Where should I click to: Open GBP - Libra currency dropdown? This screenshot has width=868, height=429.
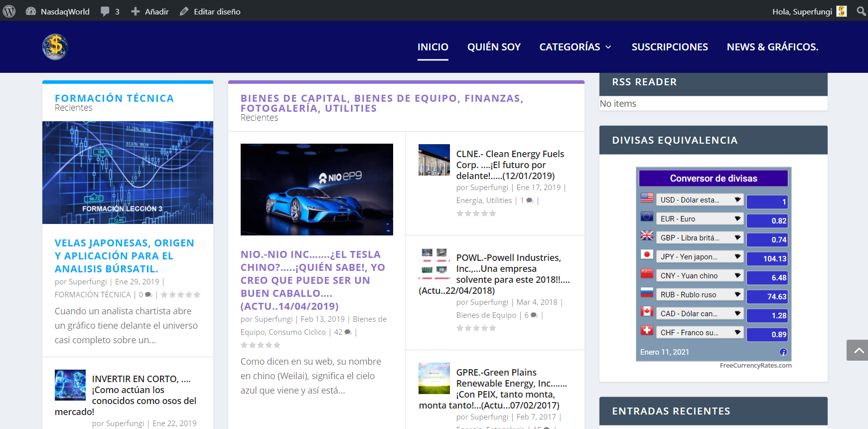click(x=700, y=237)
